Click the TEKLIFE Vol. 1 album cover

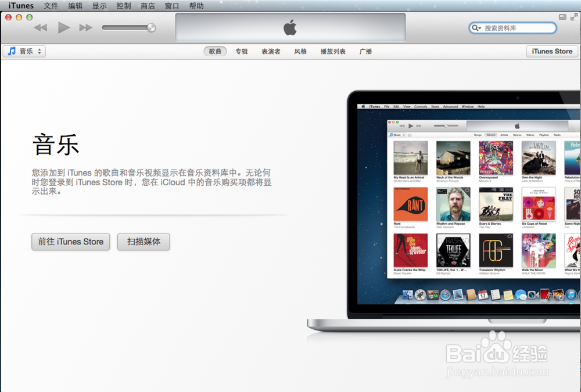[x=453, y=250]
